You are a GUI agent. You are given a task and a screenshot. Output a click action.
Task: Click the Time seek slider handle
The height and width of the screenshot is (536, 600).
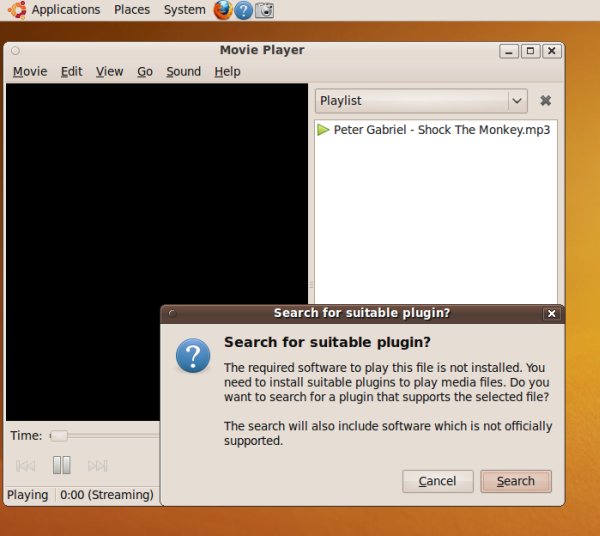(x=59, y=436)
